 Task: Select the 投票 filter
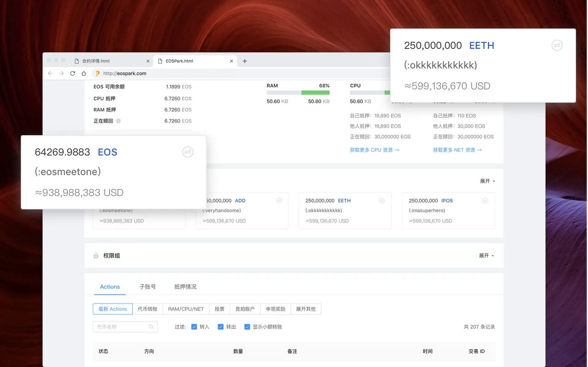click(x=220, y=309)
